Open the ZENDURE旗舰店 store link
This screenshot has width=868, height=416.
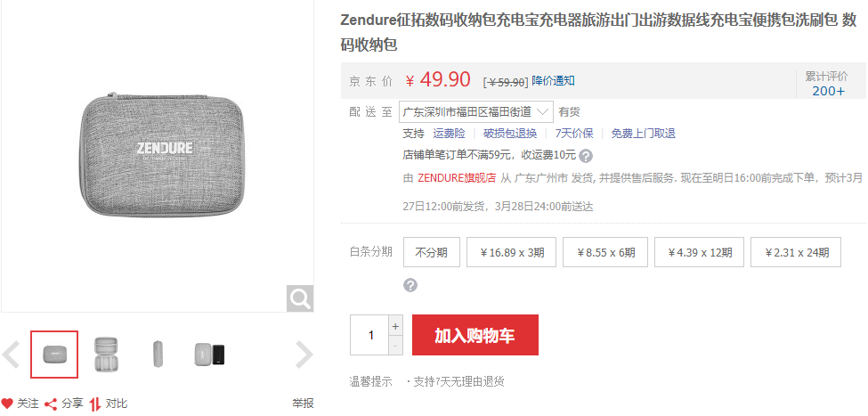(x=457, y=178)
